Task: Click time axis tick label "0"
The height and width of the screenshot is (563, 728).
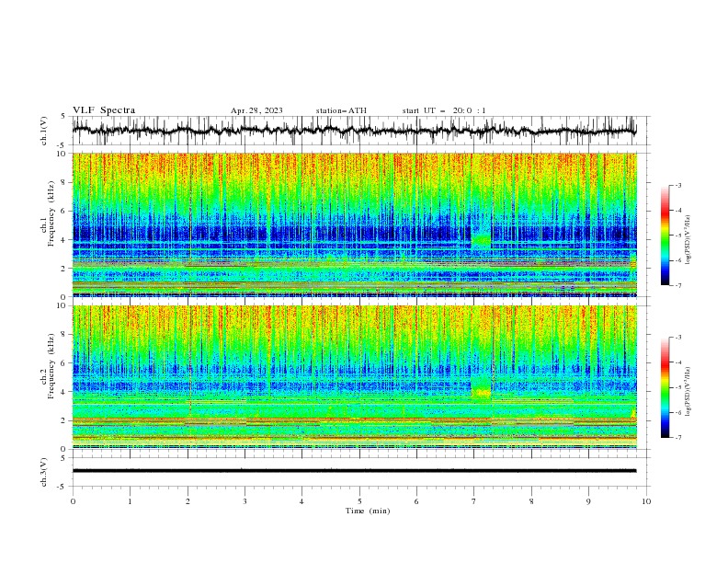Action: pyautogui.click(x=73, y=501)
